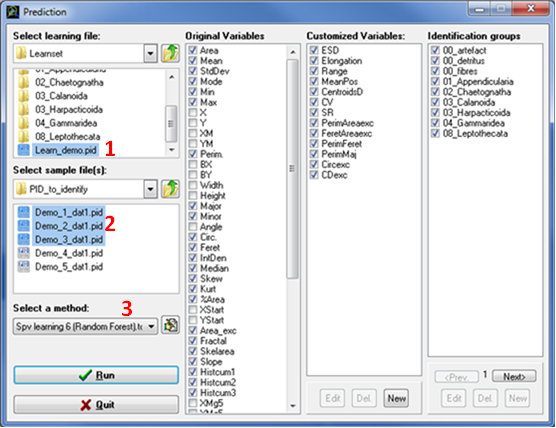Click the Demo_4_dat1.pid file icon
The width and height of the screenshot is (556, 428).
pyautogui.click(x=23, y=253)
